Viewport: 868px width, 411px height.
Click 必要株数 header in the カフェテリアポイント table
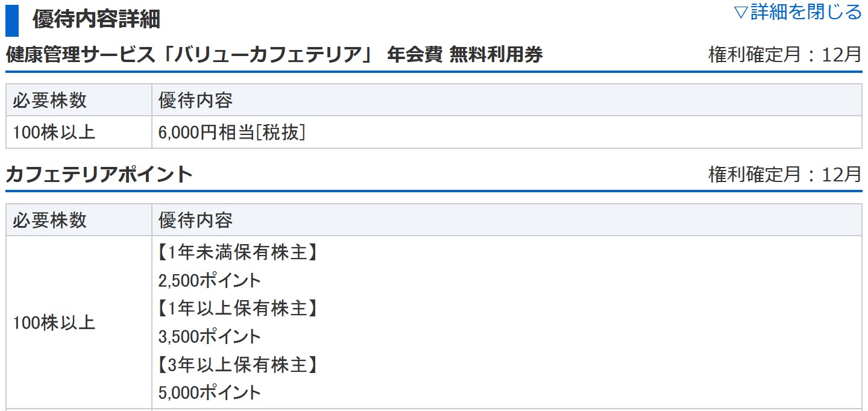[49, 220]
